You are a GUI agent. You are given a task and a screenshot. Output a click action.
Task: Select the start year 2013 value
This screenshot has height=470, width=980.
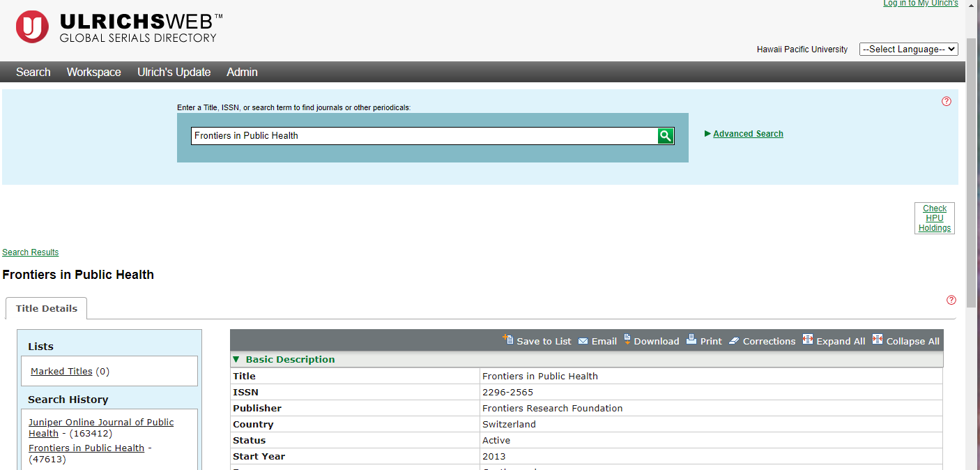(494, 457)
